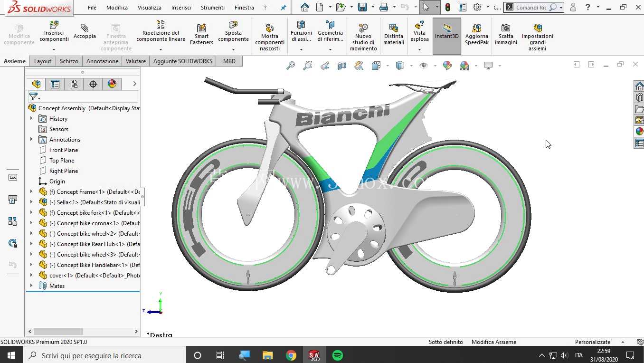The image size is (644, 363).
Task: Open File Explorer from the taskbar
Action: pyautogui.click(x=268, y=355)
